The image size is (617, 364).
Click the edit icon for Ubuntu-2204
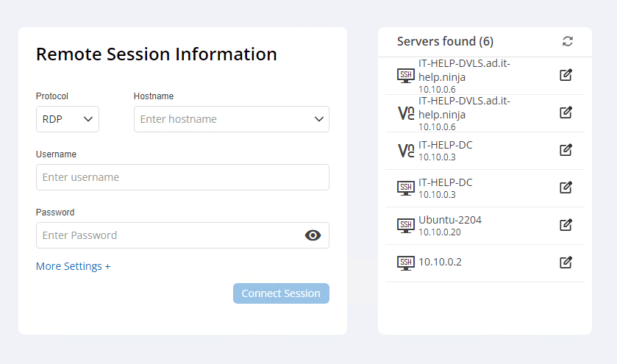coord(566,225)
